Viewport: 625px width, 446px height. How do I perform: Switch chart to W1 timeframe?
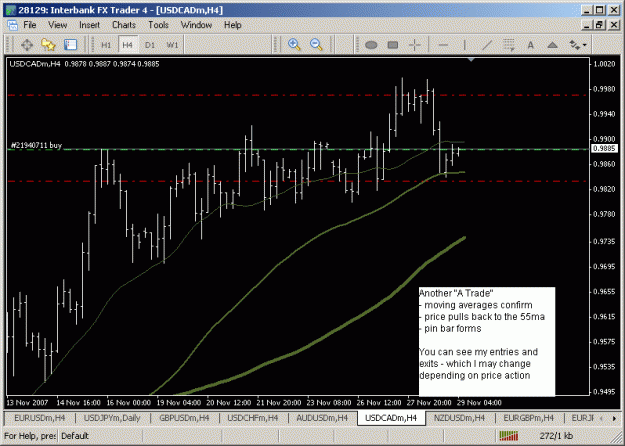click(172, 45)
